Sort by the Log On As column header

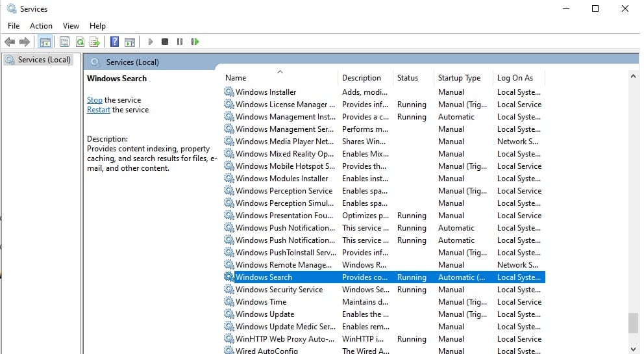coord(519,78)
